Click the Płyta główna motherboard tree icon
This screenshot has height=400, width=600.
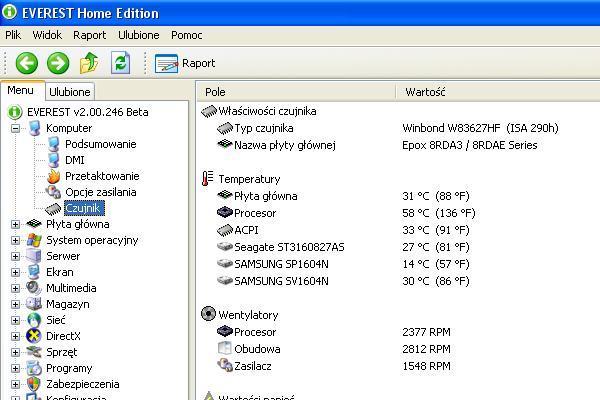tap(34, 224)
